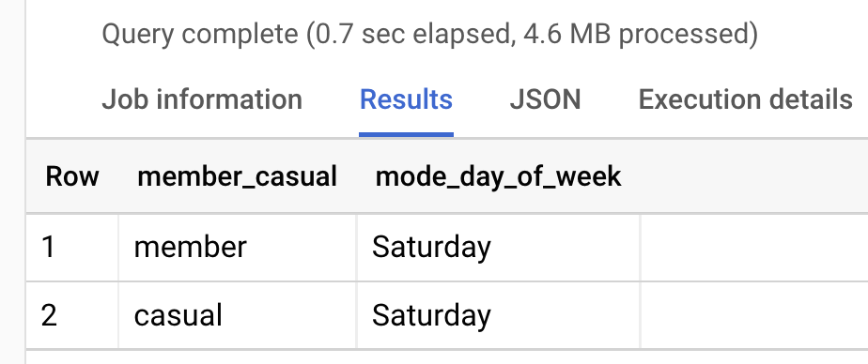
Task: Click blank area below the results table
Action: click(x=447, y=357)
